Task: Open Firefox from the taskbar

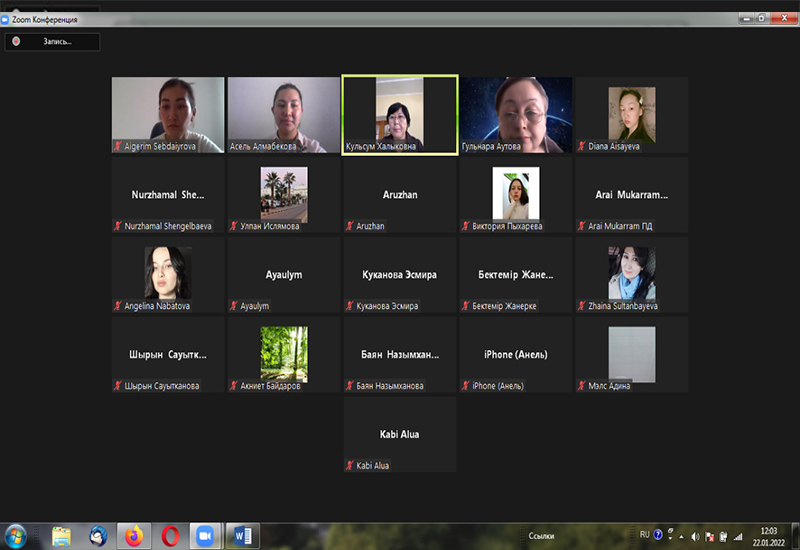Action: coord(134,536)
